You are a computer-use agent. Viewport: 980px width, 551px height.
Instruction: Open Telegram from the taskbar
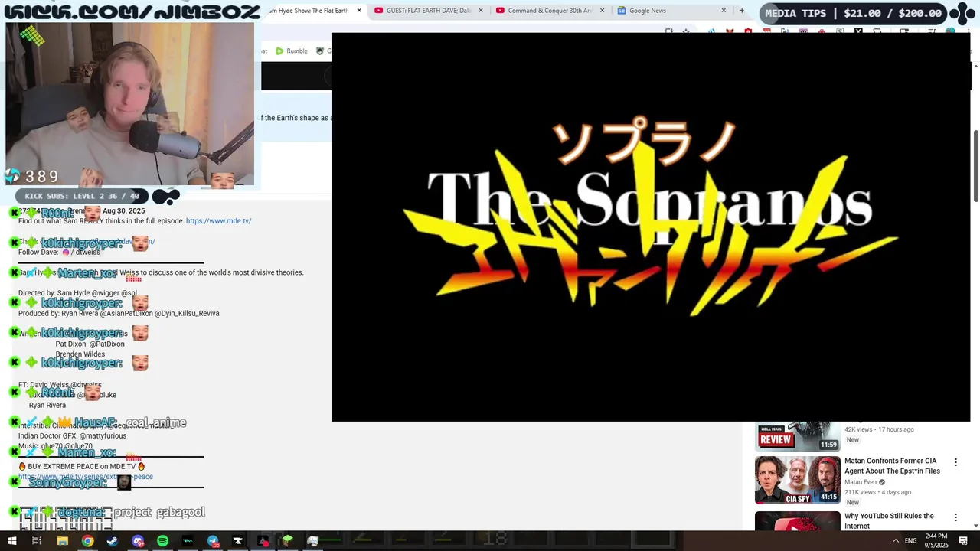click(213, 541)
